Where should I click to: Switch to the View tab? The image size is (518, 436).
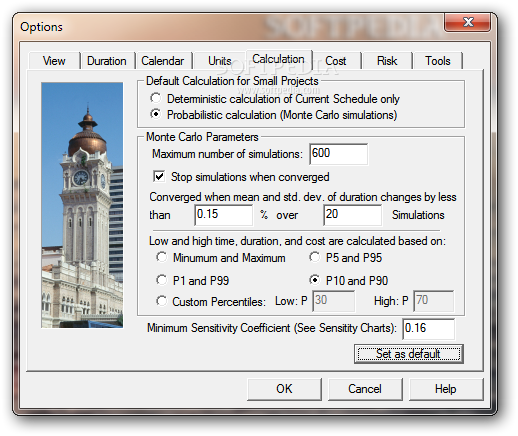click(x=54, y=61)
